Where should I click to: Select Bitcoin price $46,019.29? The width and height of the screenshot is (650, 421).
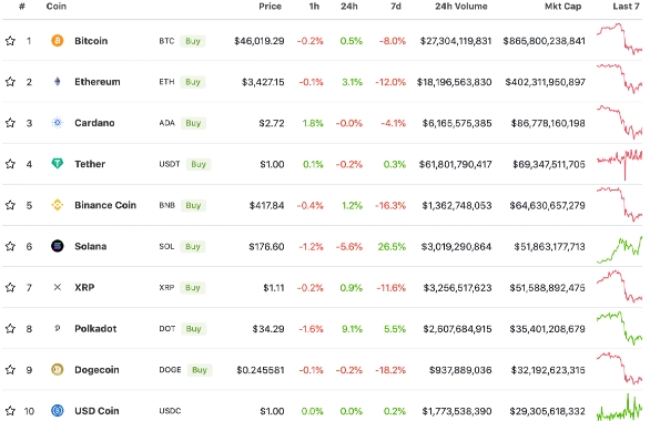(x=259, y=41)
